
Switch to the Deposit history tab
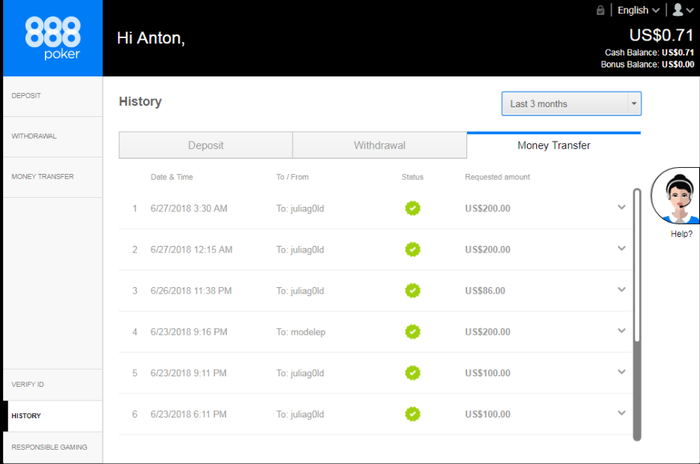[205, 145]
